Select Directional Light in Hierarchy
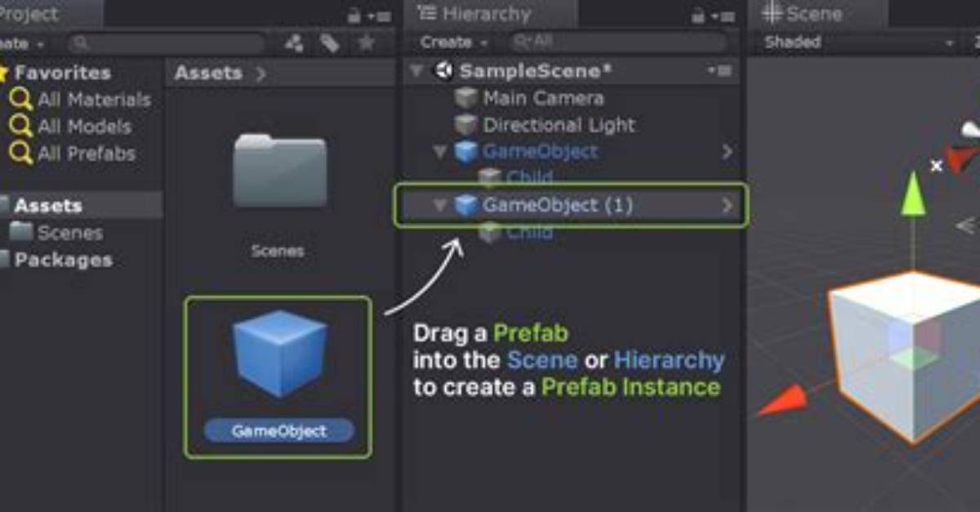980x512 pixels. click(x=559, y=125)
